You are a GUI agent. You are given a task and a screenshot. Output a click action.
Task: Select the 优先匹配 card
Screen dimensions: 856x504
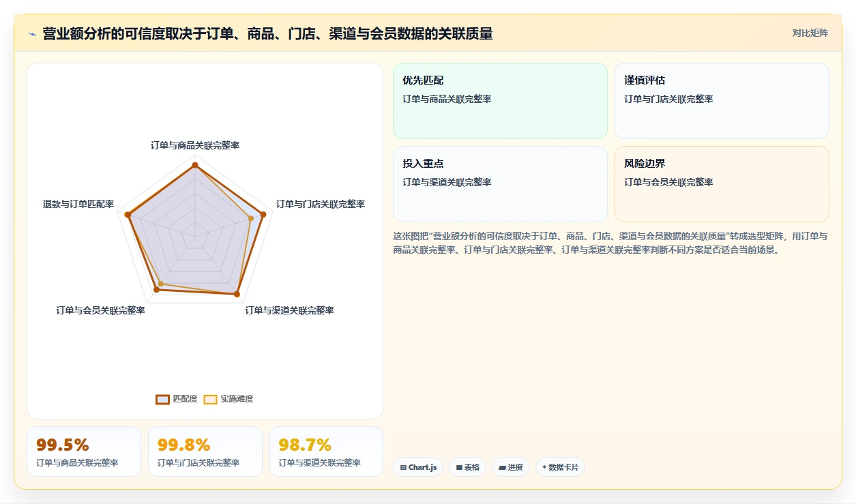tap(500, 101)
